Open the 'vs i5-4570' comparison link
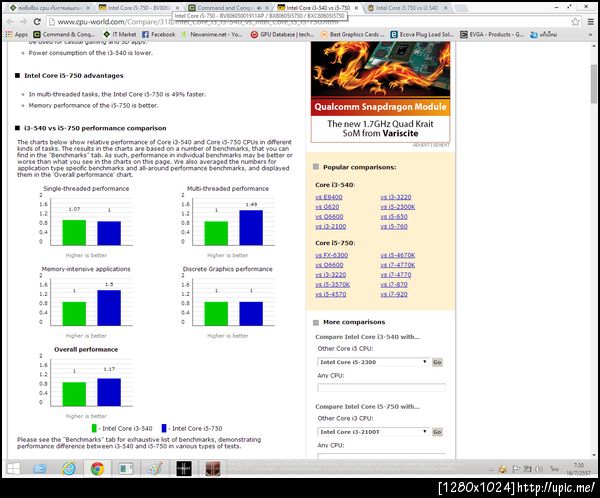This screenshot has width=600, height=498. (331, 294)
